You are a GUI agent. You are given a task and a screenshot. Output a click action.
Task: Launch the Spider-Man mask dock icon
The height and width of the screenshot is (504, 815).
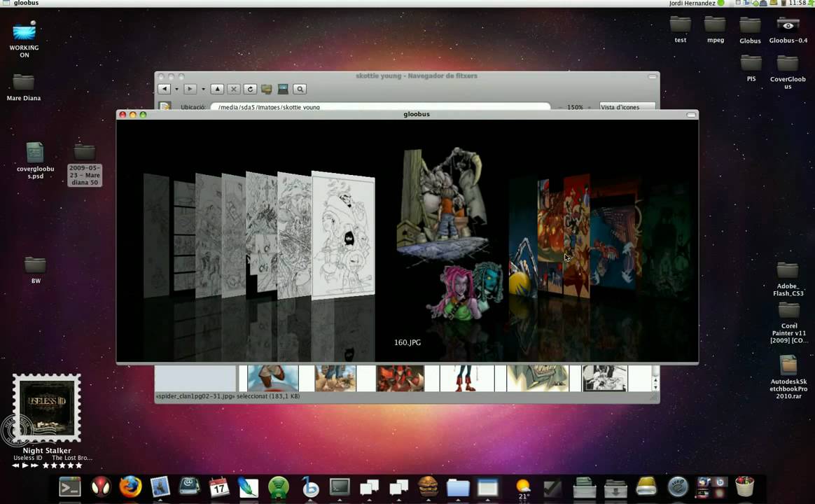tap(101, 487)
